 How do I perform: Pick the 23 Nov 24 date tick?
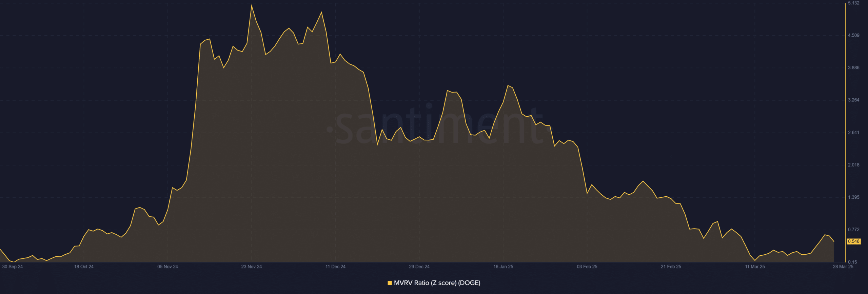(x=251, y=267)
